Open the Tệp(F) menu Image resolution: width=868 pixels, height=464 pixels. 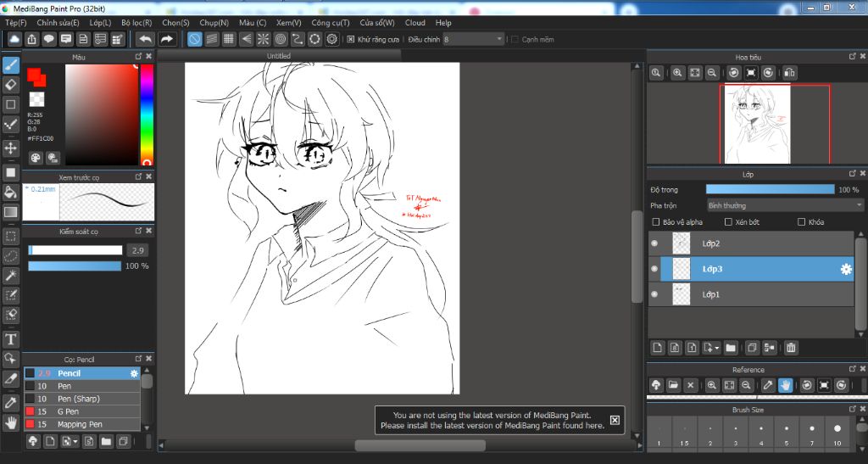tap(15, 23)
